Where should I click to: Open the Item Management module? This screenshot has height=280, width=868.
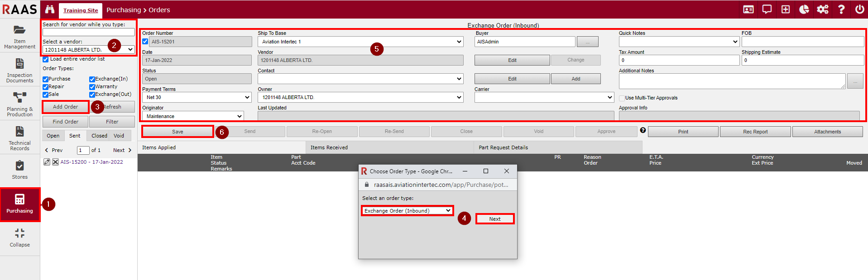tap(19, 36)
